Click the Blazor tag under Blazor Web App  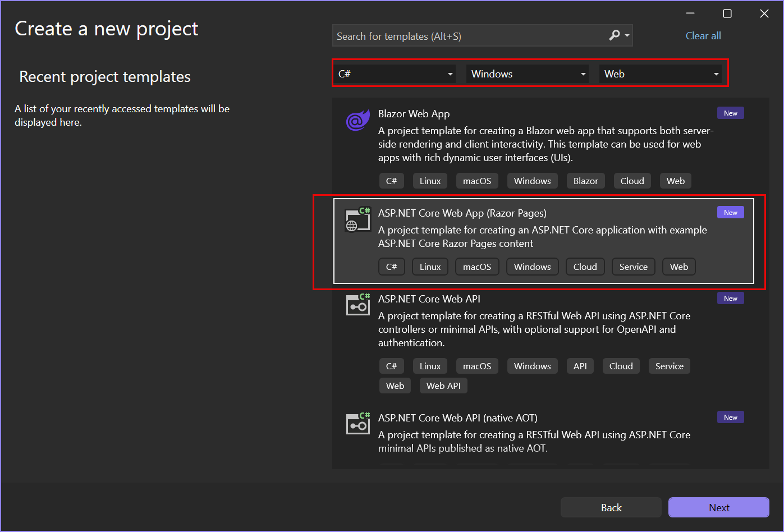[585, 181]
